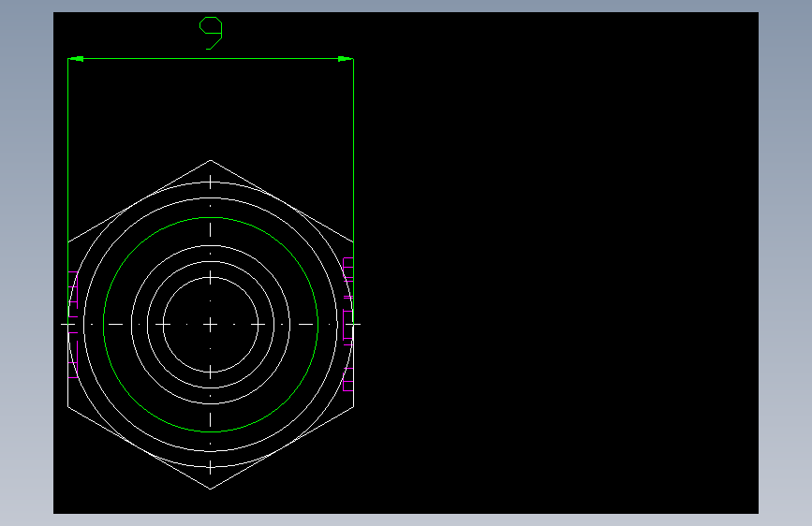
Task: Select the green circle in the drawing
Action: tap(211, 325)
